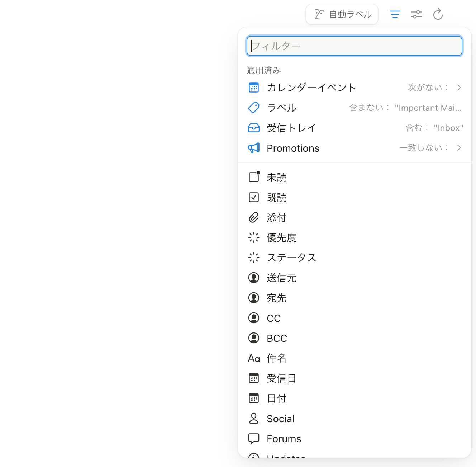Click the paperclip 添付 attachment icon

(x=254, y=218)
